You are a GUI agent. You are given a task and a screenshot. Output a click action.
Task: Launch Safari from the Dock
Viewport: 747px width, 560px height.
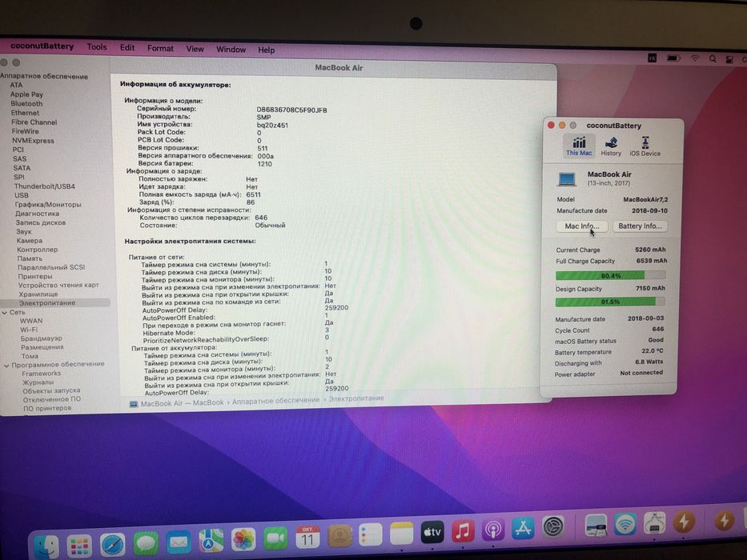[x=112, y=544]
